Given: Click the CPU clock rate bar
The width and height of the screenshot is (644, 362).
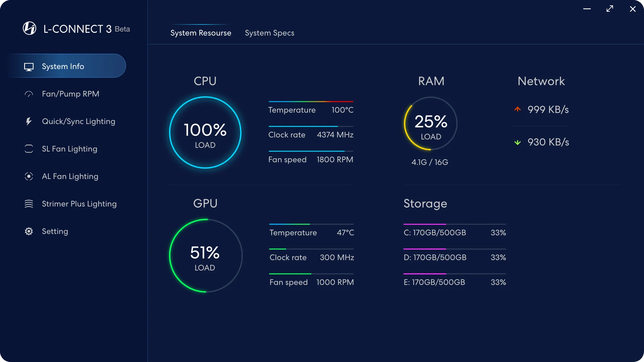Looking at the screenshot, I should (x=311, y=126).
